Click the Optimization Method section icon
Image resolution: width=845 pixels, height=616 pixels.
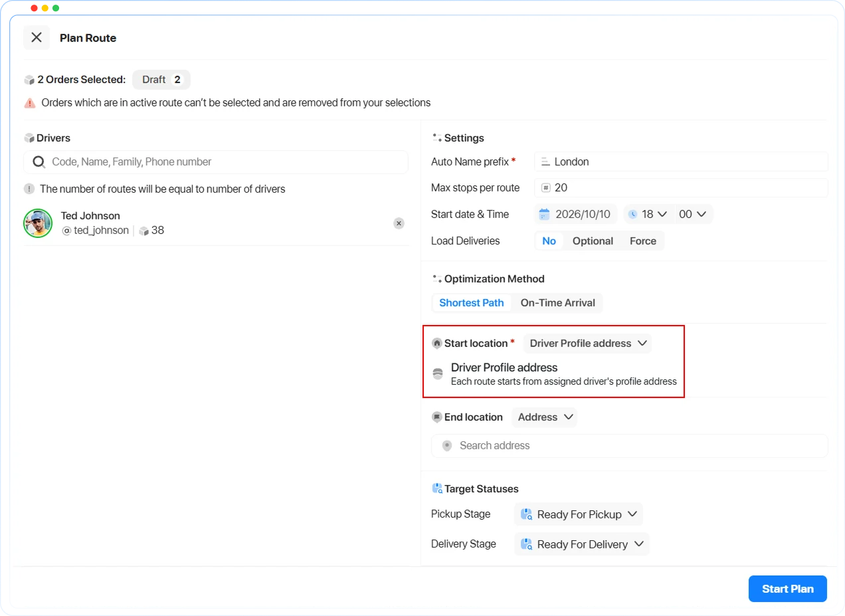coord(437,279)
